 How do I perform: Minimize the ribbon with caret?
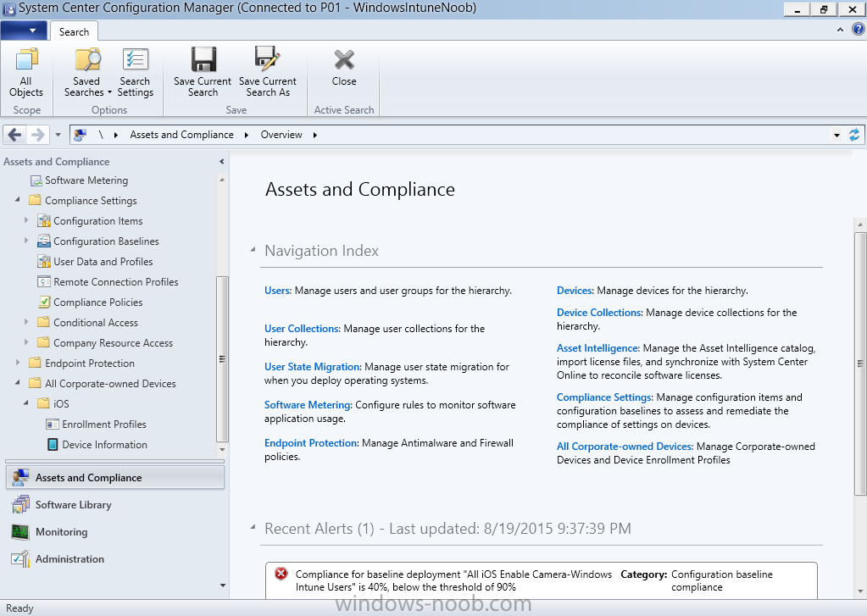(x=841, y=30)
